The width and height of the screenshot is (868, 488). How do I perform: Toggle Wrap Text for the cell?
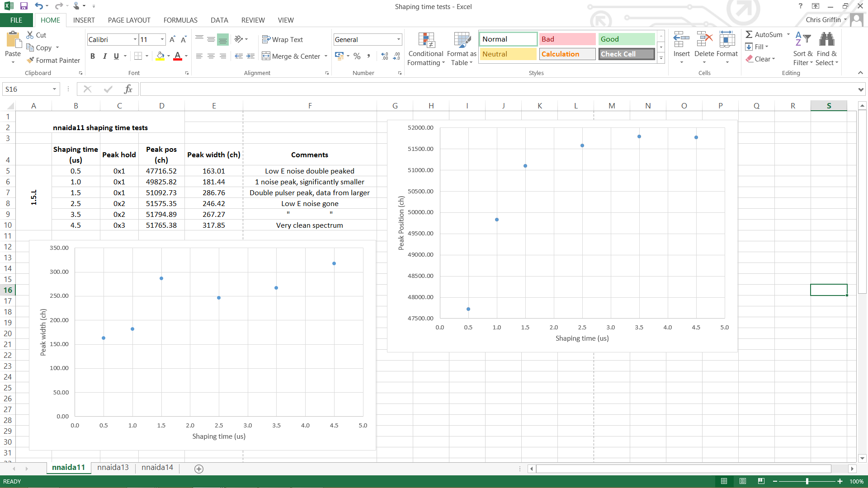(283, 40)
